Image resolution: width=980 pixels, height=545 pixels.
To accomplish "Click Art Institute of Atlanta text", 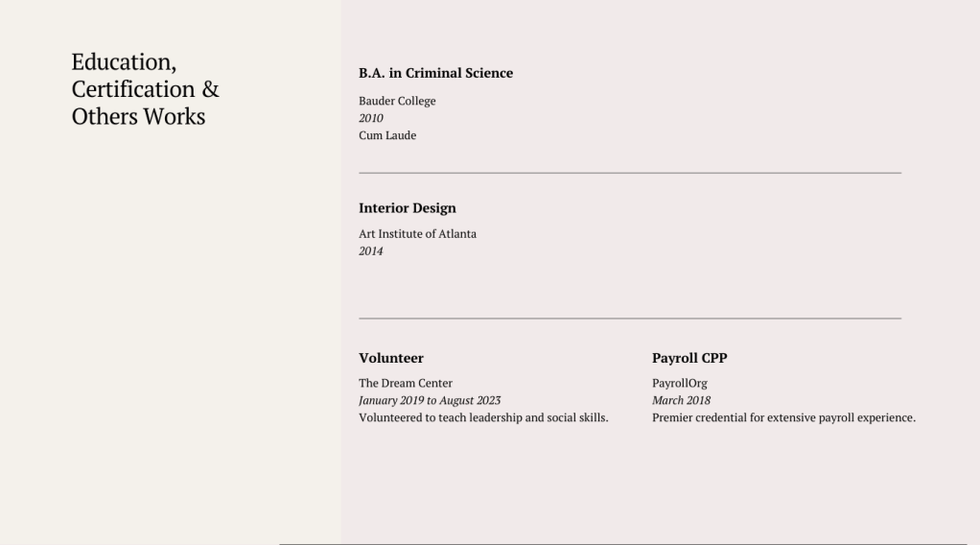I will point(417,234).
